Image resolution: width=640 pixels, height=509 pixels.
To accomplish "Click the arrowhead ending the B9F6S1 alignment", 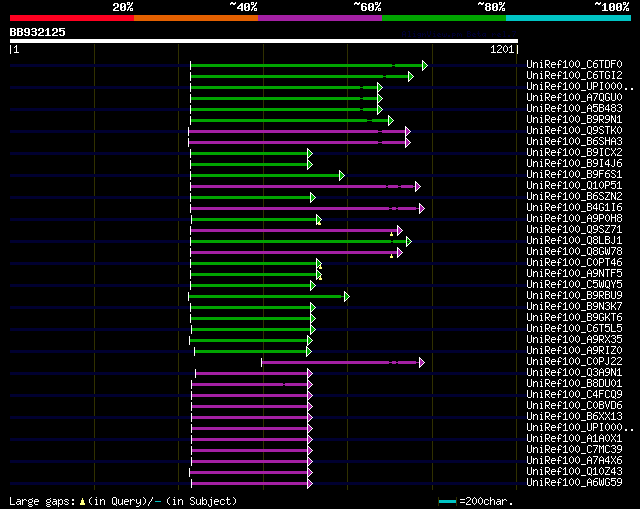I will tap(342, 176).
